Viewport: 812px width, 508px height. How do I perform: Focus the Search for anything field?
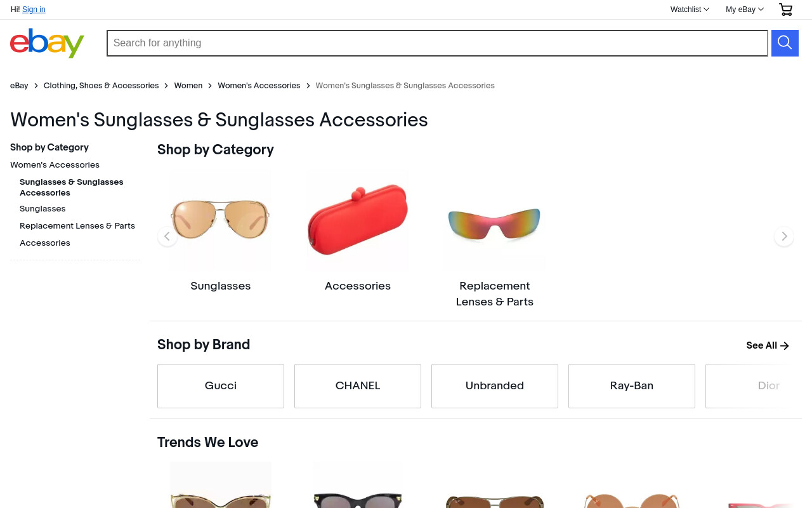(x=437, y=43)
